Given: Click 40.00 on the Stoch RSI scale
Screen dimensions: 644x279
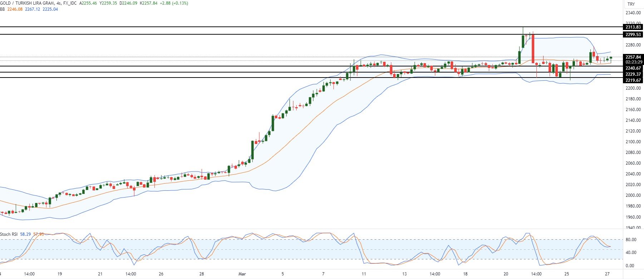Looking at the screenshot, I should coord(631,253).
